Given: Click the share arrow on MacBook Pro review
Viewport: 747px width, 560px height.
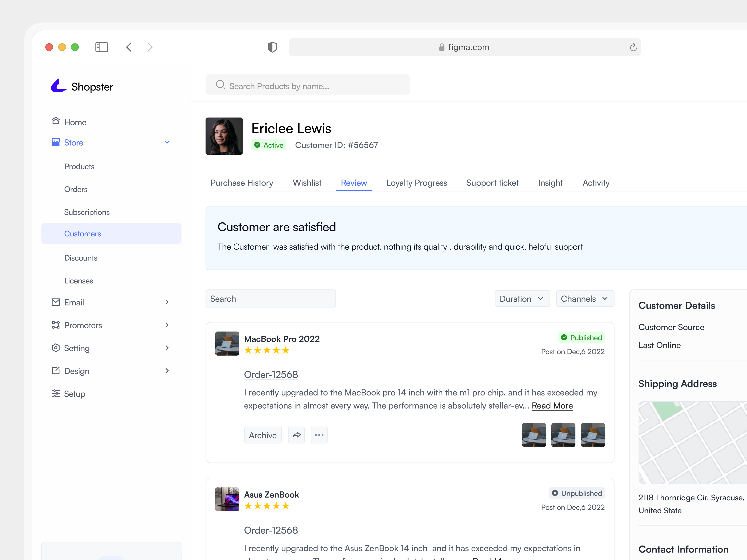Looking at the screenshot, I should (296, 435).
